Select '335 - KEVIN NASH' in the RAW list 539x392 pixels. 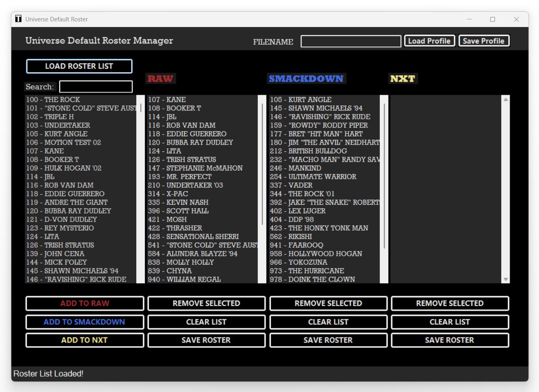pyautogui.click(x=203, y=202)
